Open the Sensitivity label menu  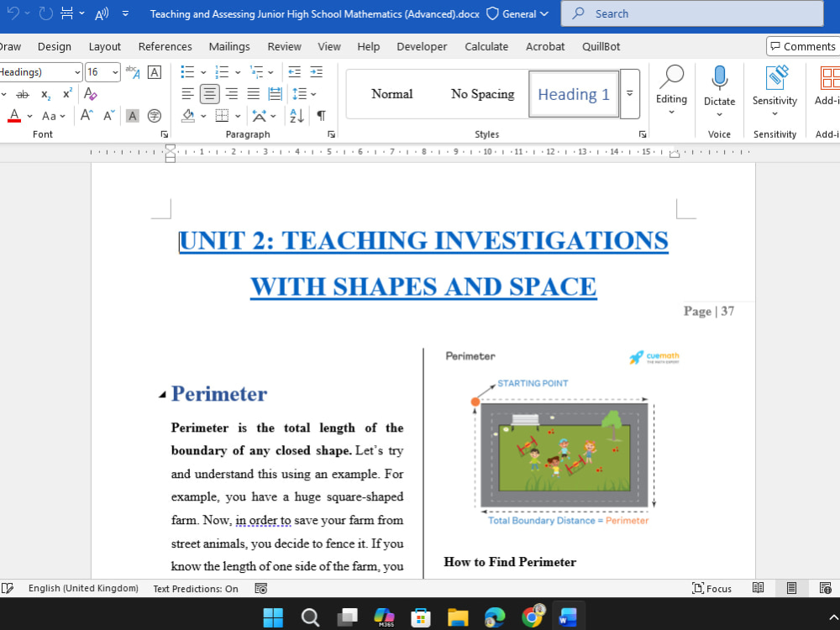coord(774,91)
